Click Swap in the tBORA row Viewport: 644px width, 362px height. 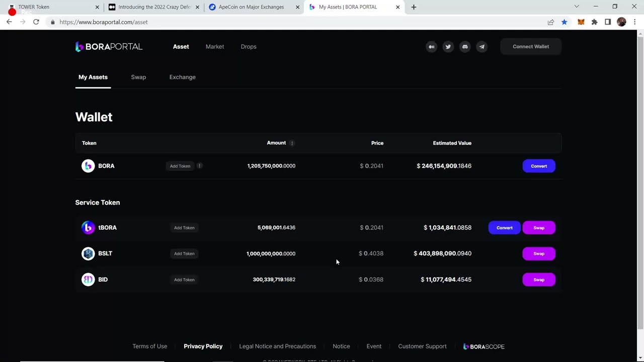pyautogui.click(x=539, y=228)
